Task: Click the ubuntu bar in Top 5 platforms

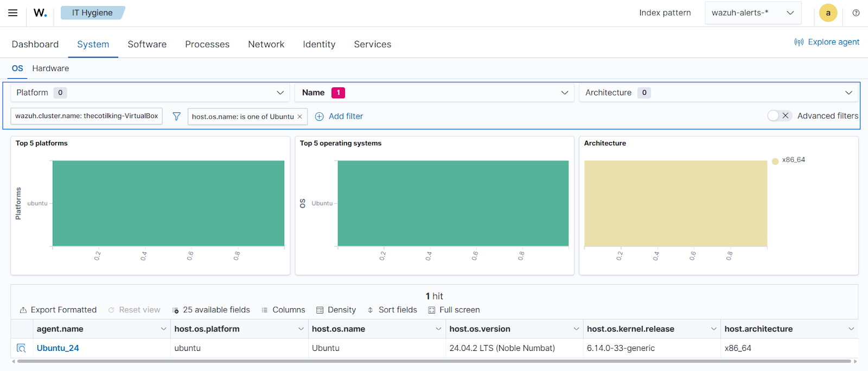Action: [168, 203]
